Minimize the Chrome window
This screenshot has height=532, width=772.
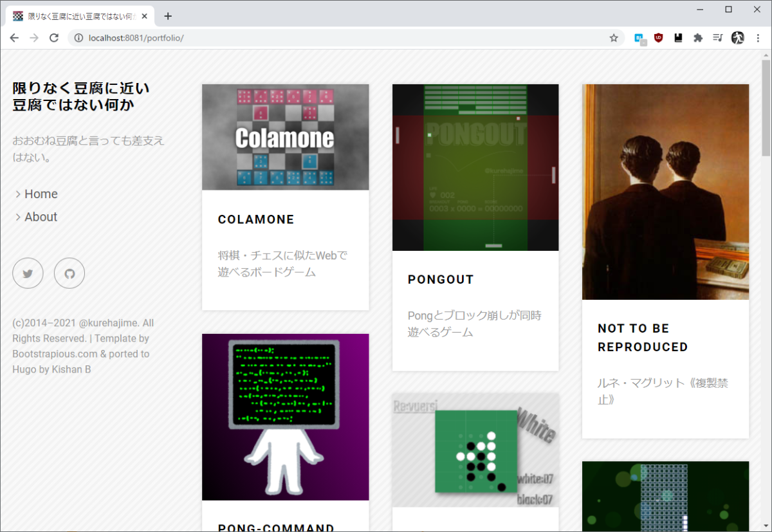pyautogui.click(x=699, y=9)
